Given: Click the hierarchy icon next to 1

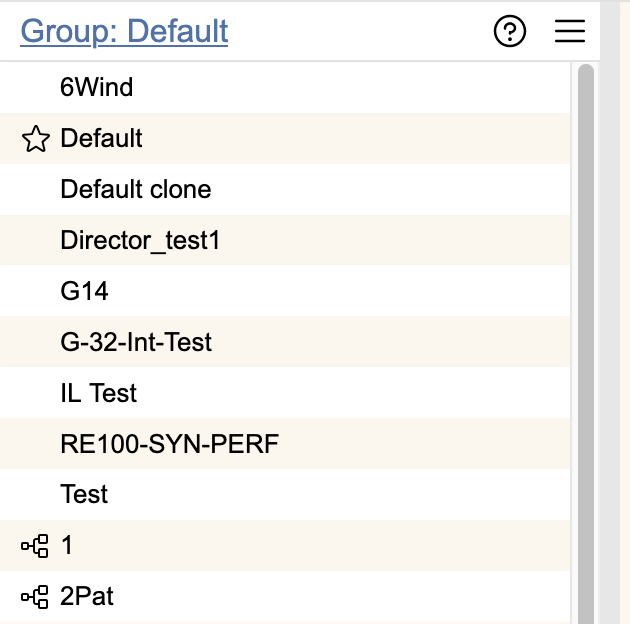Looking at the screenshot, I should [x=35, y=546].
